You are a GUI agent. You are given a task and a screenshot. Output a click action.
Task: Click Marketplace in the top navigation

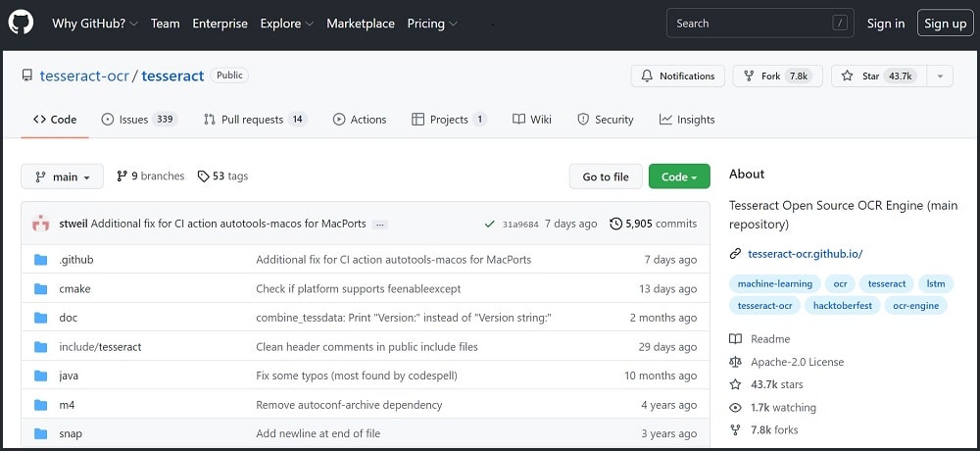point(361,24)
